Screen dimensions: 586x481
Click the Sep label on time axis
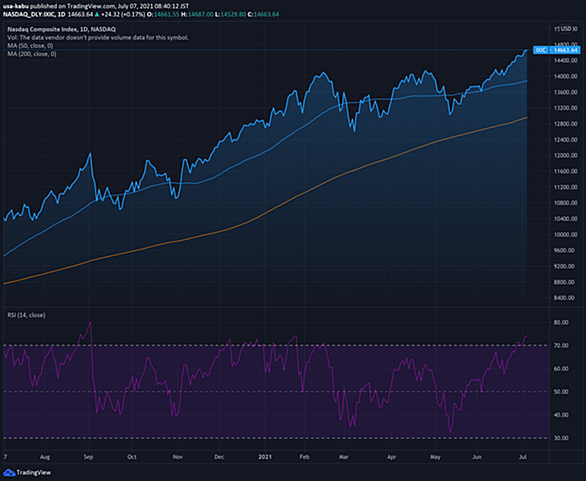(x=88, y=457)
